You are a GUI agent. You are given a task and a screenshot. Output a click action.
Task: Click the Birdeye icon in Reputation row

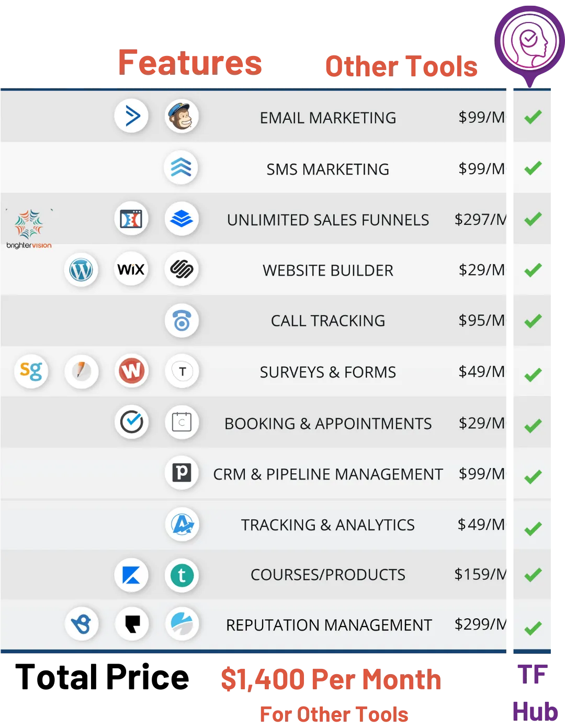pyautogui.click(x=81, y=623)
